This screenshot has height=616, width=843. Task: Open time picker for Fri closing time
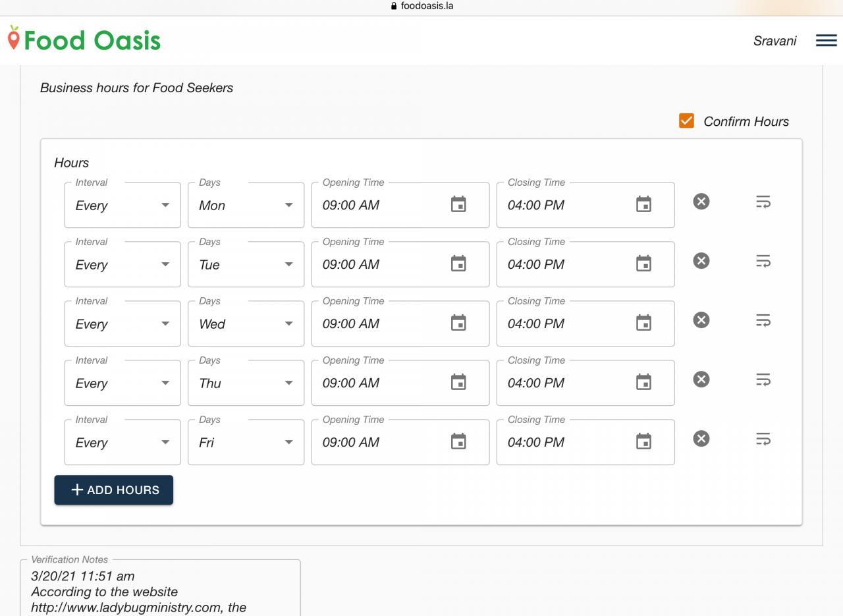pos(643,441)
